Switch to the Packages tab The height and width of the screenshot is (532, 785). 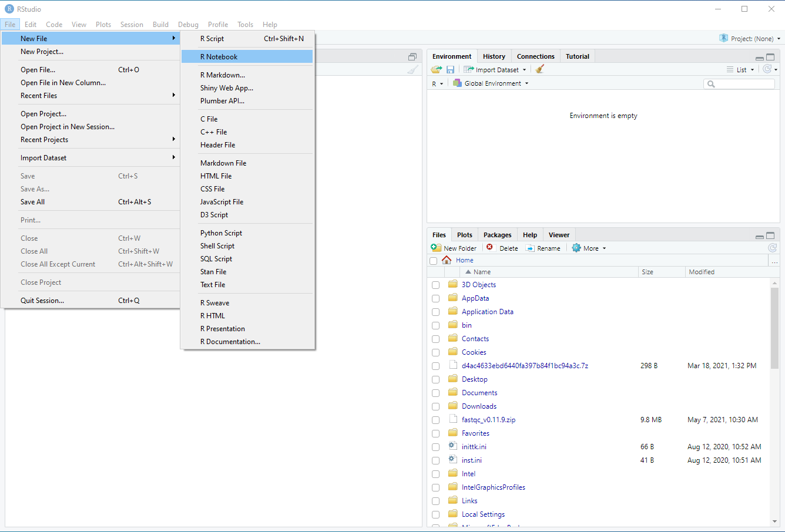497,235
